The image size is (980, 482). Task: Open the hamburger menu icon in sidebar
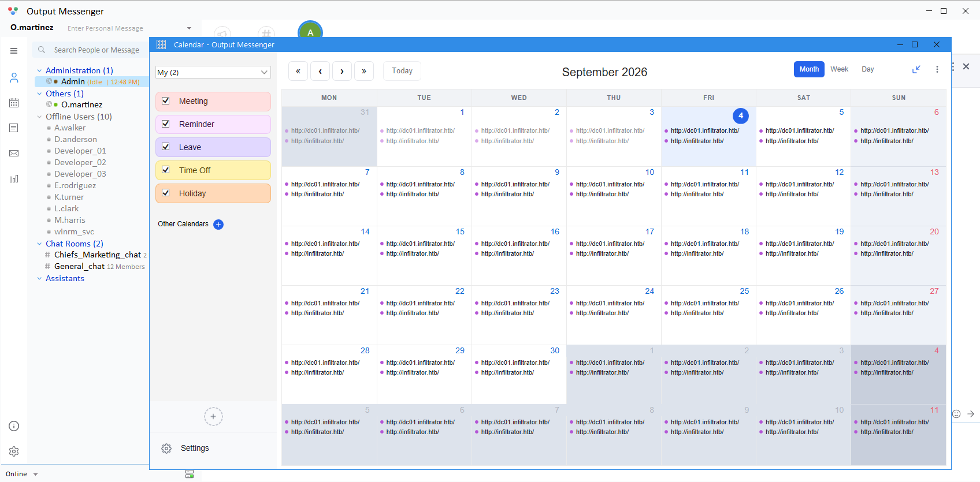[14, 51]
